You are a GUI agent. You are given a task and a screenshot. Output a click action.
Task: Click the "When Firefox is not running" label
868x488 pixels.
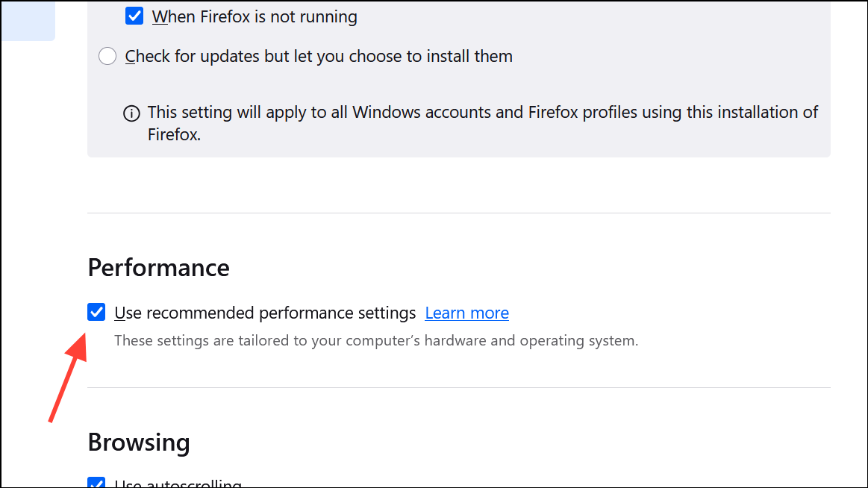255,16
